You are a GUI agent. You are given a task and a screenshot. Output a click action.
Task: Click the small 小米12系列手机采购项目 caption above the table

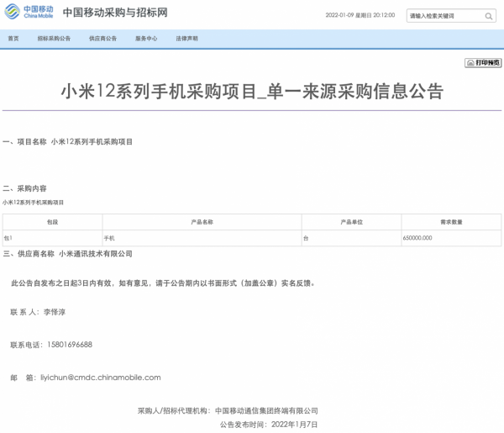click(x=33, y=203)
